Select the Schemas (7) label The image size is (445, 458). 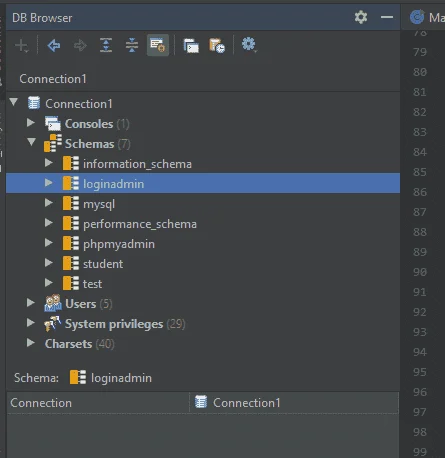coord(97,144)
